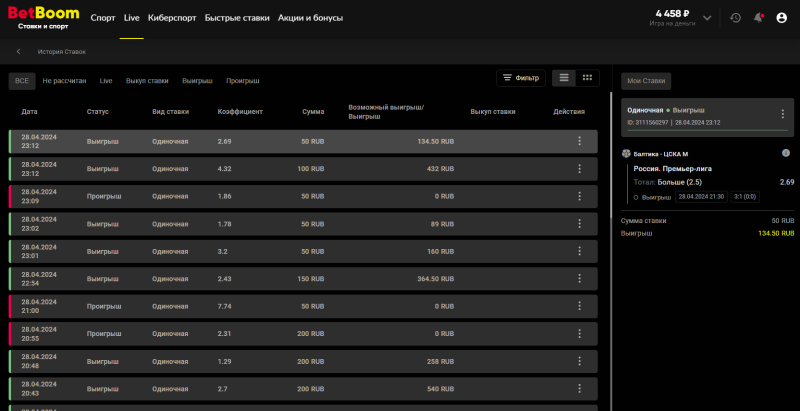Expand the balance dropdown arrow
This screenshot has height=411, width=800.
(x=707, y=18)
